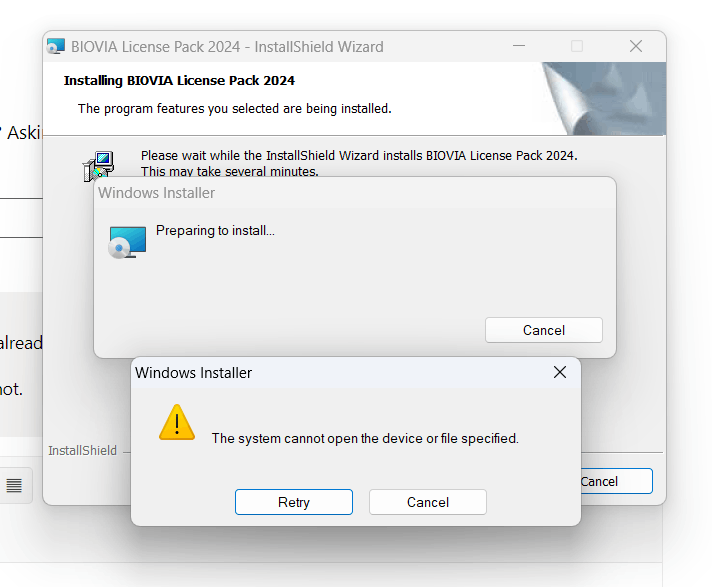This screenshot has width=712, height=587.
Task: Click the BIOVIA License Pack title bar text
Action: (227, 47)
